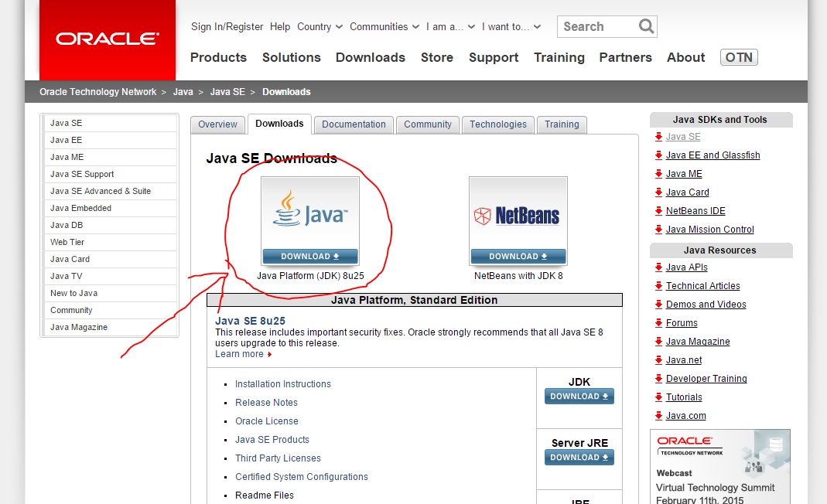Click the OTN button
The width and height of the screenshot is (827, 504).
pos(739,57)
